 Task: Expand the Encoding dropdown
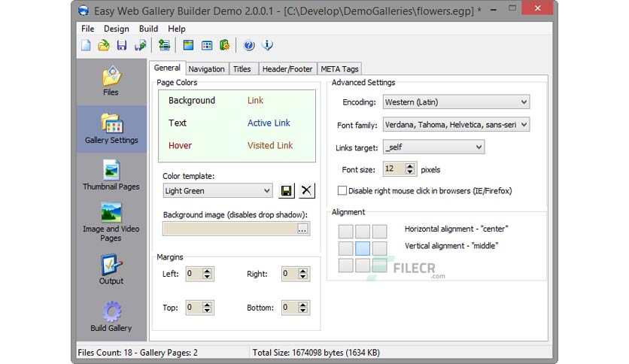click(524, 102)
